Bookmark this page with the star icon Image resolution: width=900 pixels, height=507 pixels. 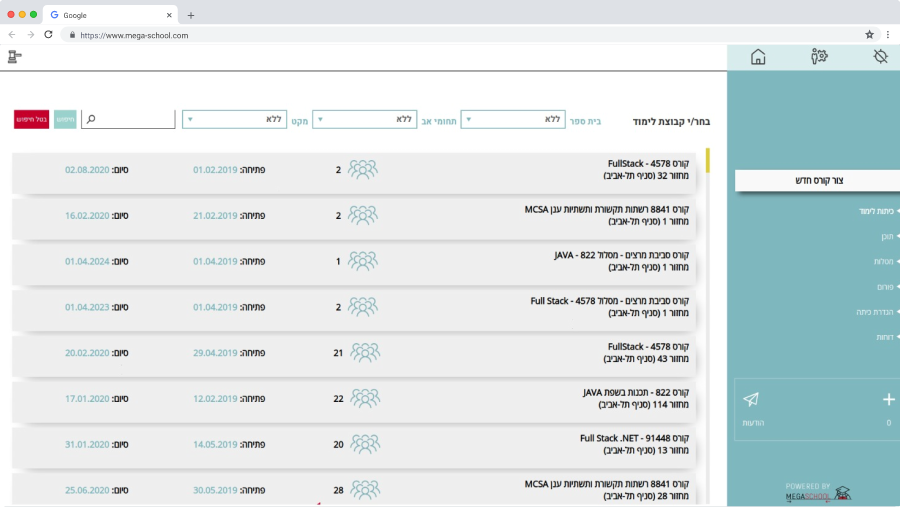(x=870, y=35)
